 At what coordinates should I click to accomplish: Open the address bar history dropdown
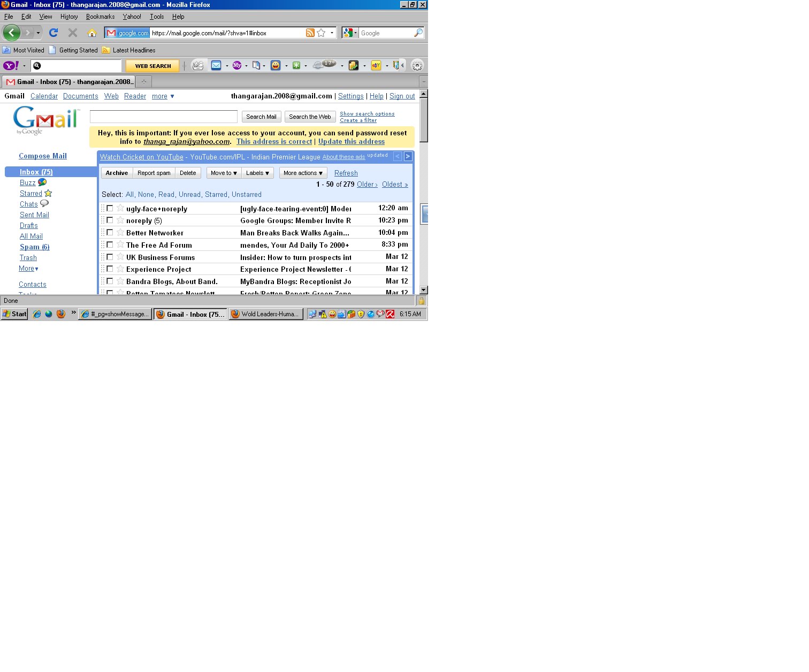pyautogui.click(x=332, y=33)
